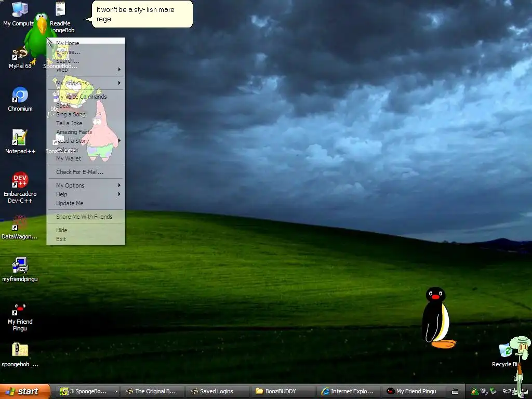Image resolution: width=532 pixels, height=399 pixels.
Task: Select Speak in the context menu
Action: tap(86, 105)
